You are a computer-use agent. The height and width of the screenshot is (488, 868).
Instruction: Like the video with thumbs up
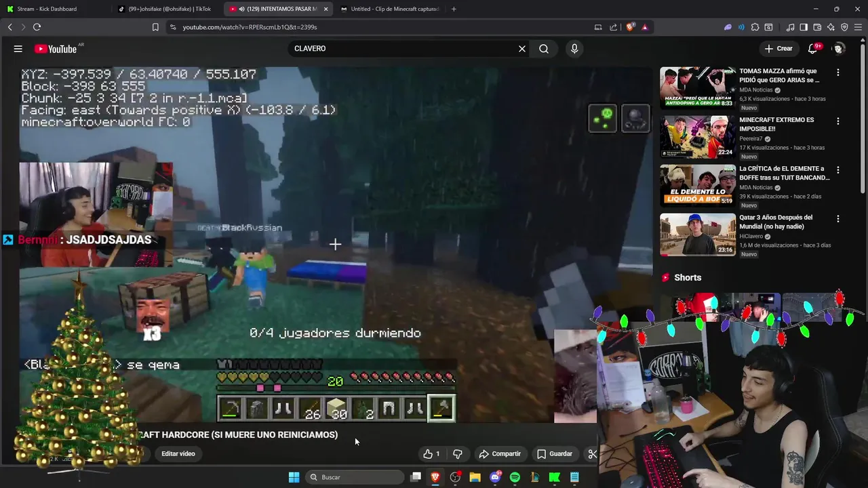click(x=431, y=454)
